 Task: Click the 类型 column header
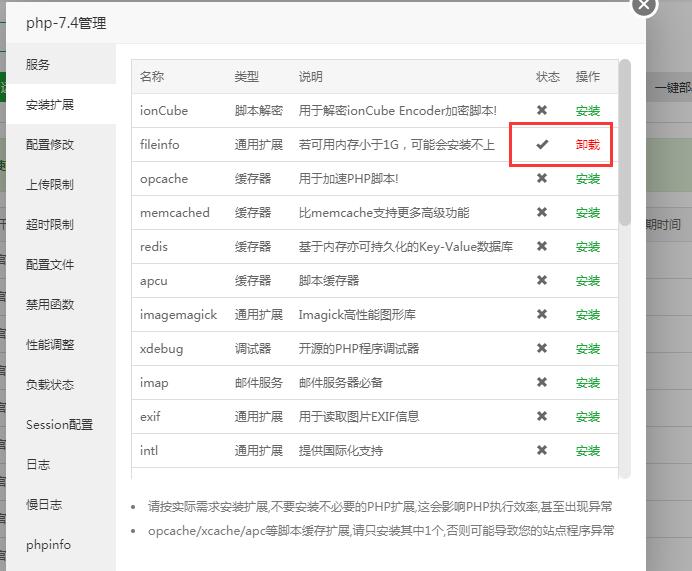point(246,76)
